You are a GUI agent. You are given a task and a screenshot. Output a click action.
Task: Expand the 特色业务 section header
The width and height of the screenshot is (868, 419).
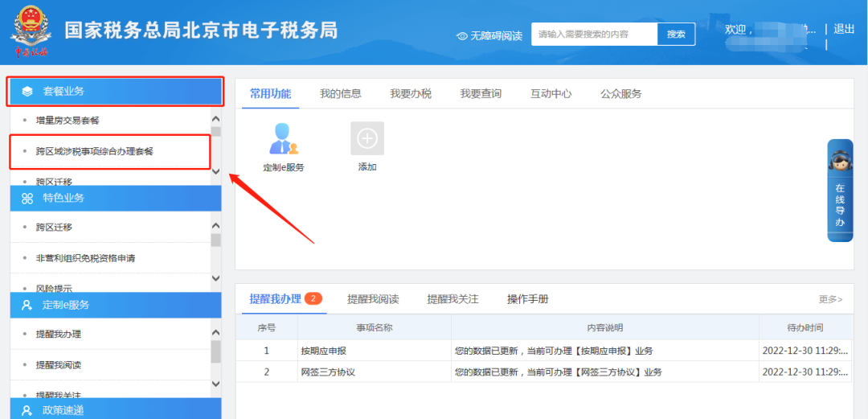tap(116, 199)
